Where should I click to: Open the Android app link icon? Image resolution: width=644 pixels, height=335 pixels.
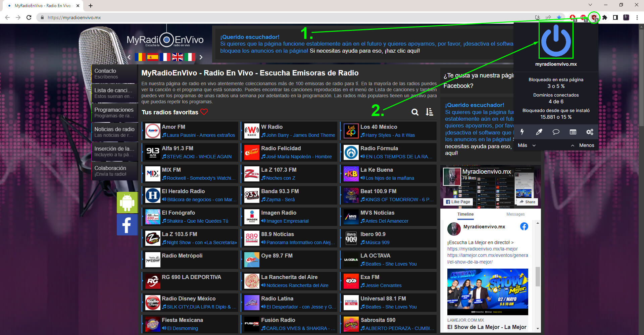(x=127, y=203)
